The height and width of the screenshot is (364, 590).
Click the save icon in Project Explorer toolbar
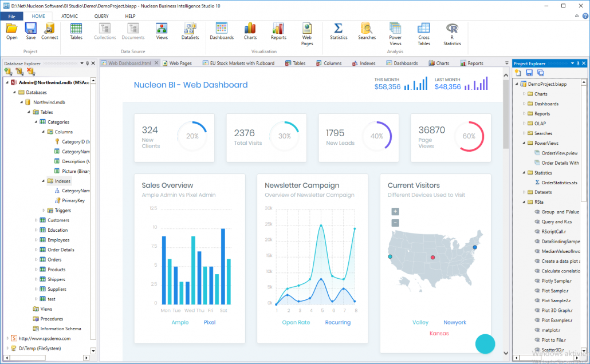tap(529, 73)
